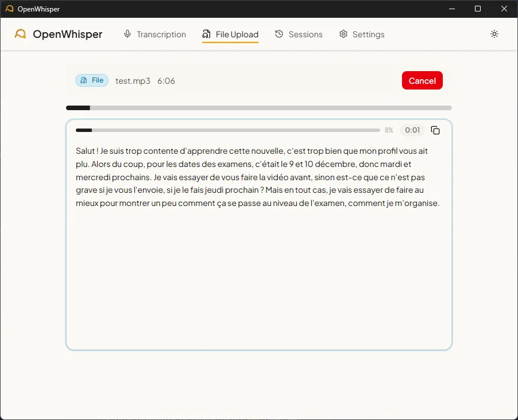Click the test.mp3 file name
The image size is (518, 420).
[133, 81]
